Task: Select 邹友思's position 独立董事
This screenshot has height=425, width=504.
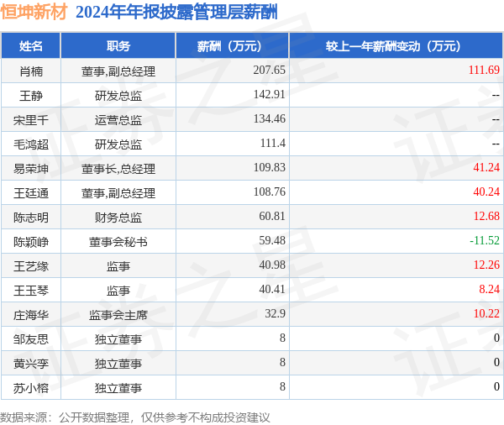Action: 118,339
